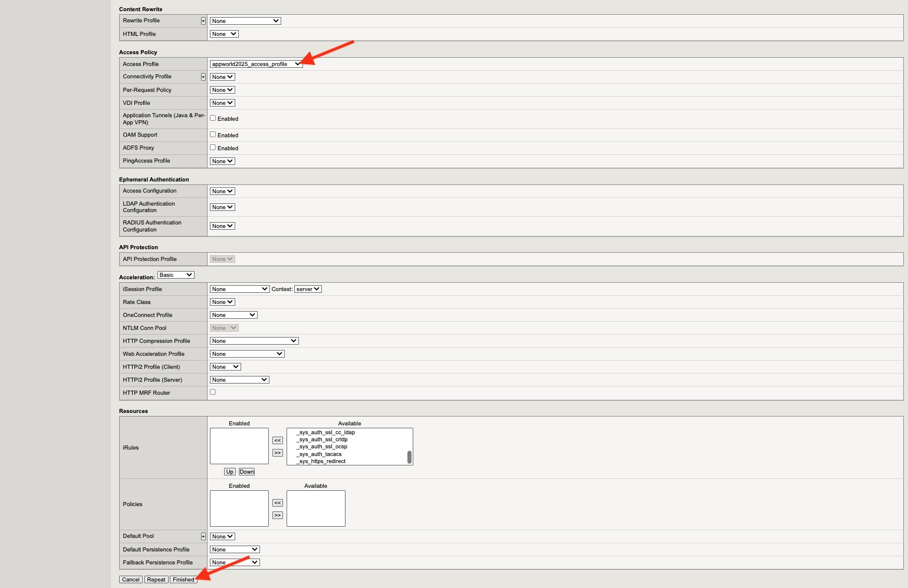Image resolution: width=908 pixels, height=588 pixels.
Task: Enable the OAM Support checkbox
Action: pos(213,135)
